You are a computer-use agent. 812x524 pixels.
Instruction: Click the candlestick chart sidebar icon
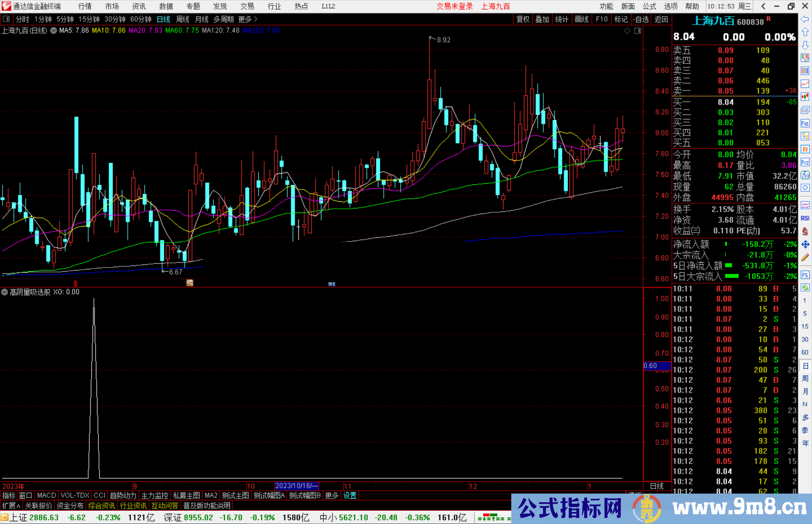805,97
